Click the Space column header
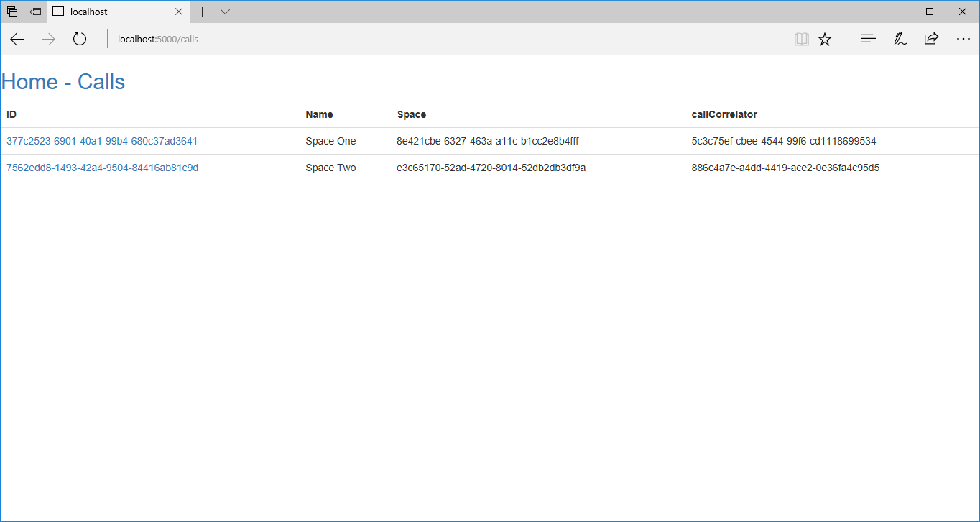Screen dimensions: 980x522 click(412, 114)
